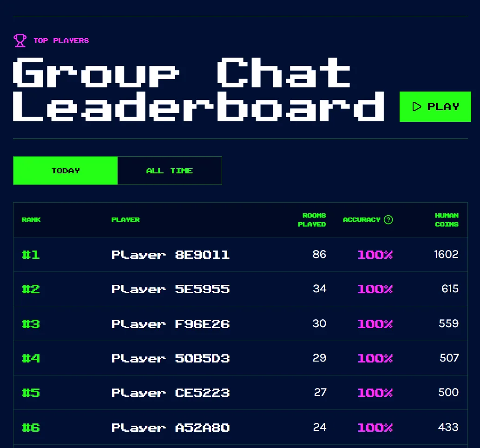This screenshot has height=448, width=480.
Task: Open Player 8E9011 entry
Action: point(171,255)
